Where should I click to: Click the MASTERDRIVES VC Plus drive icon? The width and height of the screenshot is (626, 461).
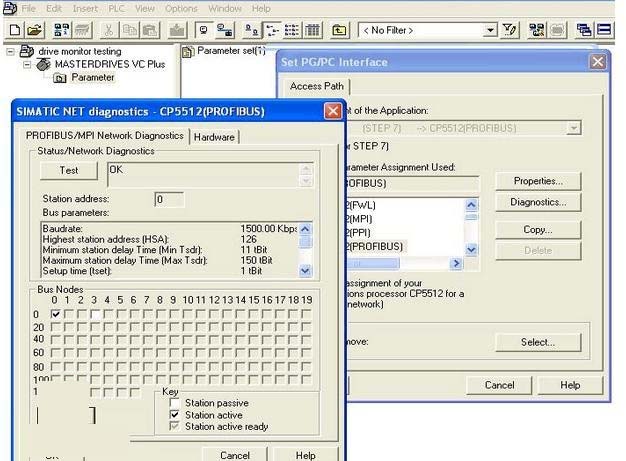pos(43,64)
